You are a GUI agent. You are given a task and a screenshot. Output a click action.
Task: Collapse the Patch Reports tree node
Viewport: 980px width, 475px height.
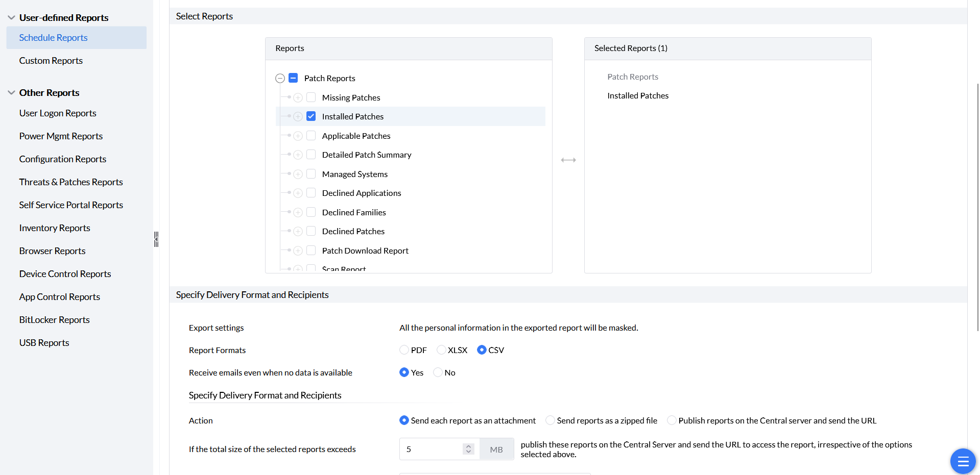280,78
